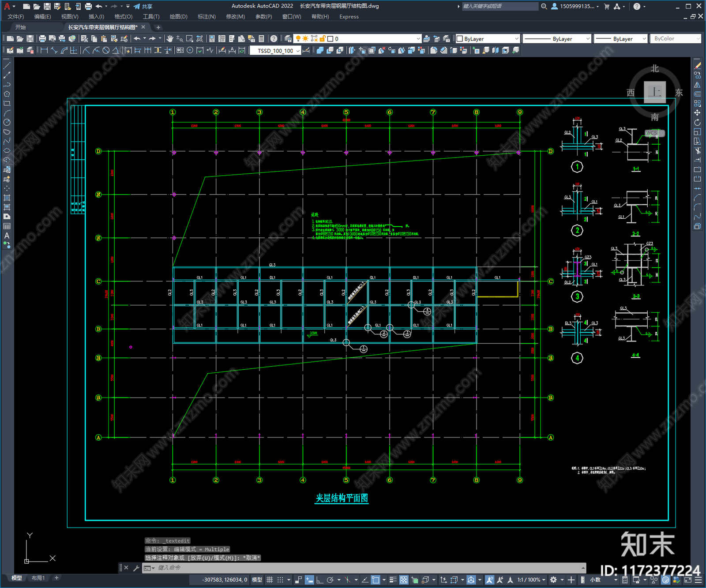Image resolution: width=706 pixels, height=588 pixels.
Task: Click Layer Previous icon beside layer dropdown
Action: pyautogui.click(x=436, y=39)
